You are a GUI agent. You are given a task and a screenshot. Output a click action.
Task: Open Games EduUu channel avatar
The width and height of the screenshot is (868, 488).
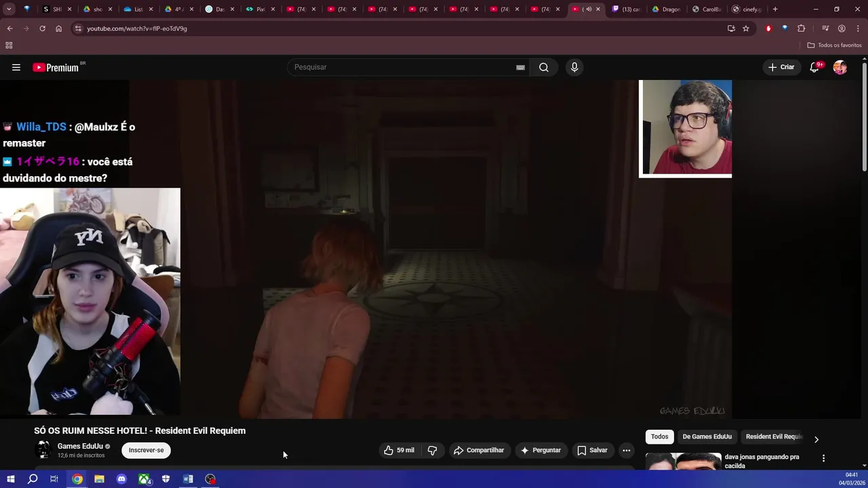click(x=43, y=449)
